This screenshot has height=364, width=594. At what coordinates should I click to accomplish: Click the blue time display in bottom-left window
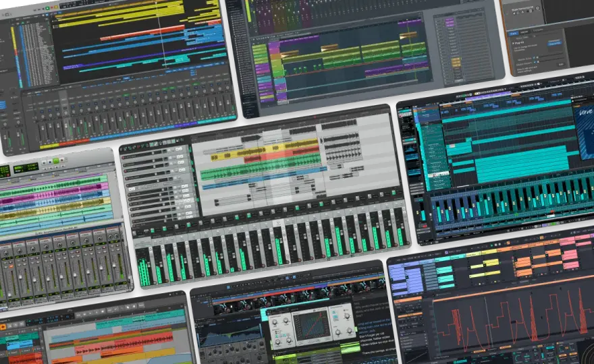pos(51,320)
